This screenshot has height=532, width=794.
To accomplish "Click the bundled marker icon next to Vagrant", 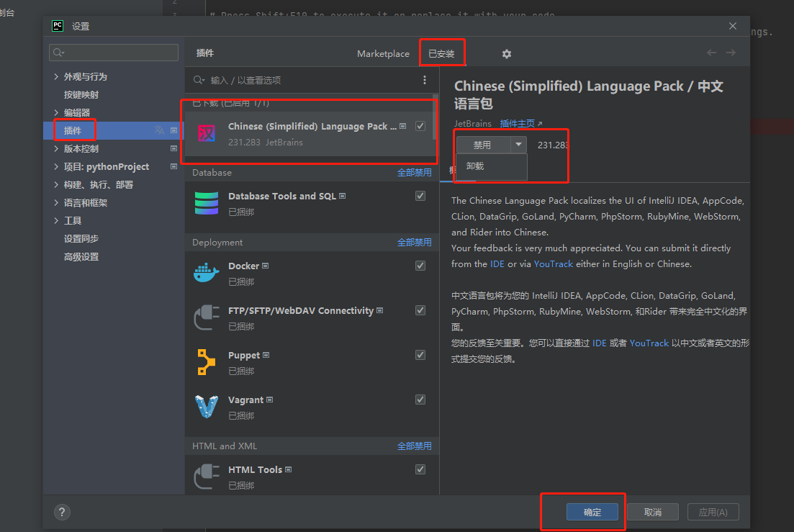I will coord(270,400).
